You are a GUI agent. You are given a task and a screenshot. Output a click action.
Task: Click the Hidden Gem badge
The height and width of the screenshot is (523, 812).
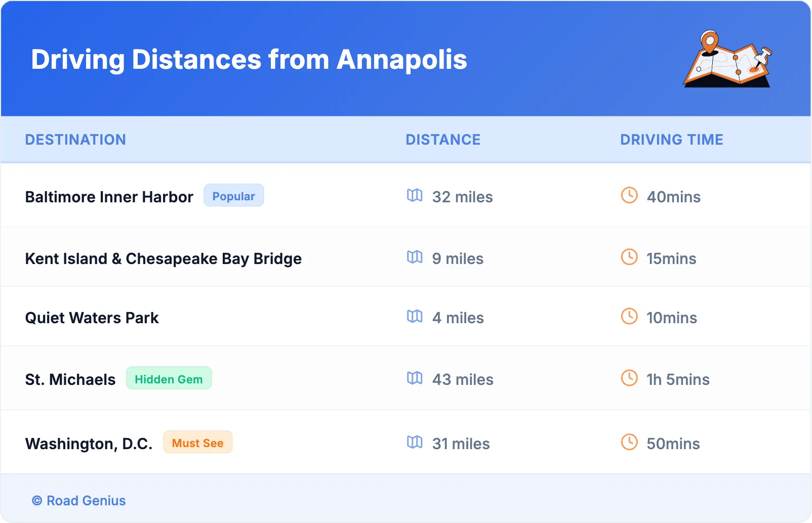[x=169, y=379]
